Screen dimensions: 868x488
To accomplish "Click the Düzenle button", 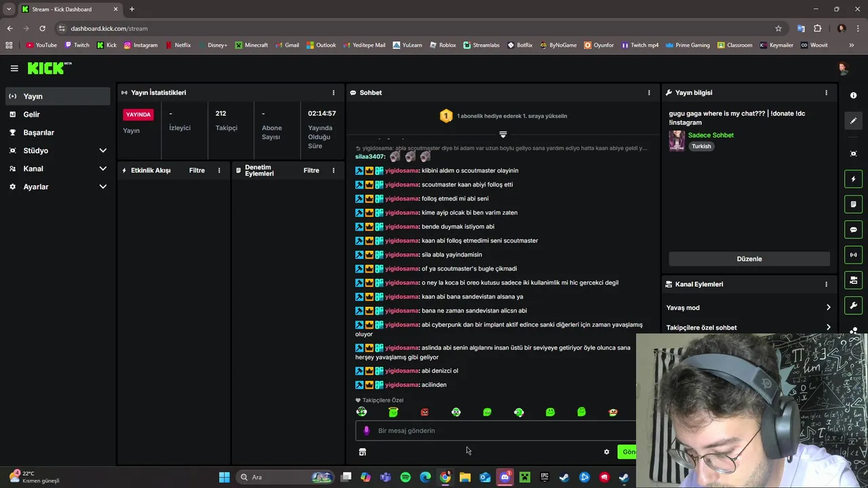I will 749,259.
